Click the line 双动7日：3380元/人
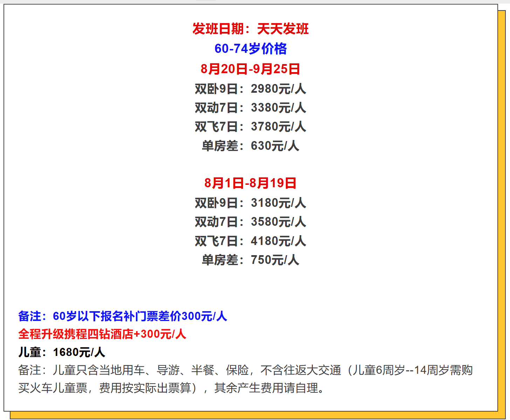The height and width of the screenshot is (420, 510). [250, 108]
